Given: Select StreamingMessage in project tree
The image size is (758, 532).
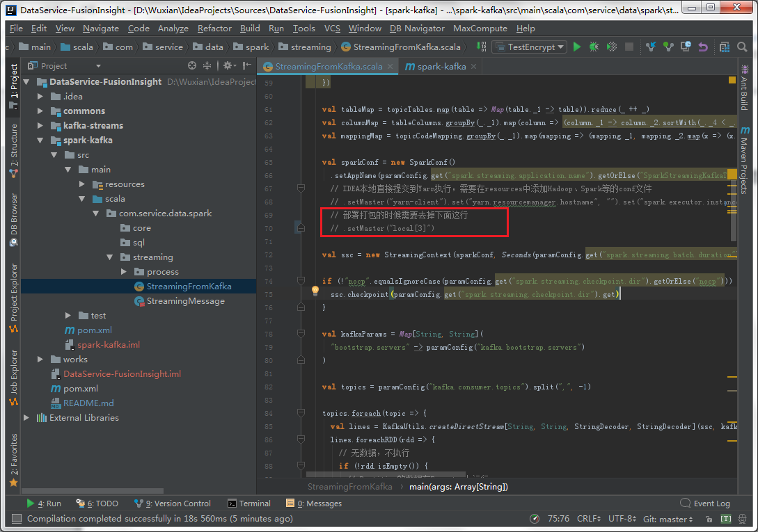Looking at the screenshot, I should pos(186,301).
